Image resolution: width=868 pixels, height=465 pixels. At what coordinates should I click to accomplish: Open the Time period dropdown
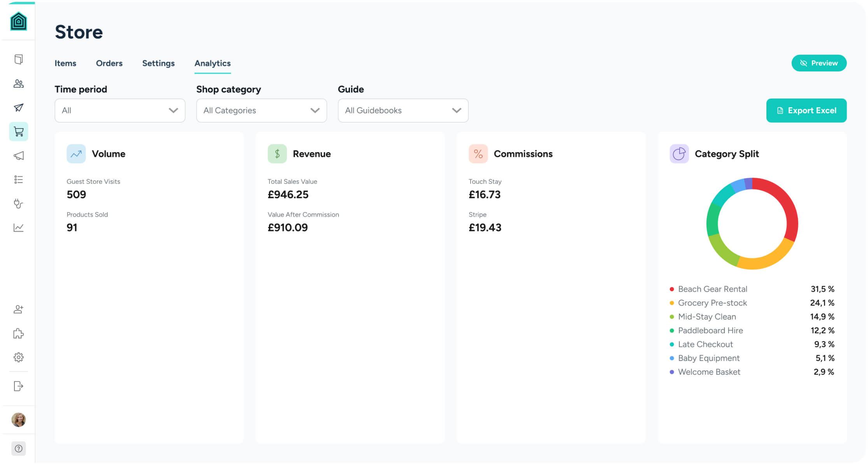pyautogui.click(x=120, y=111)
